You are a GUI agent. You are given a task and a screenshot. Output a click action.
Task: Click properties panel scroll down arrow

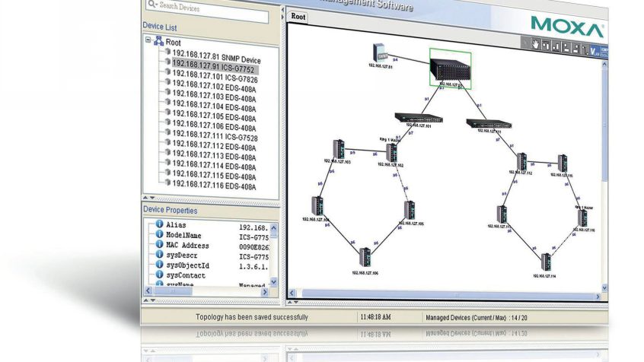pos(274,282)
